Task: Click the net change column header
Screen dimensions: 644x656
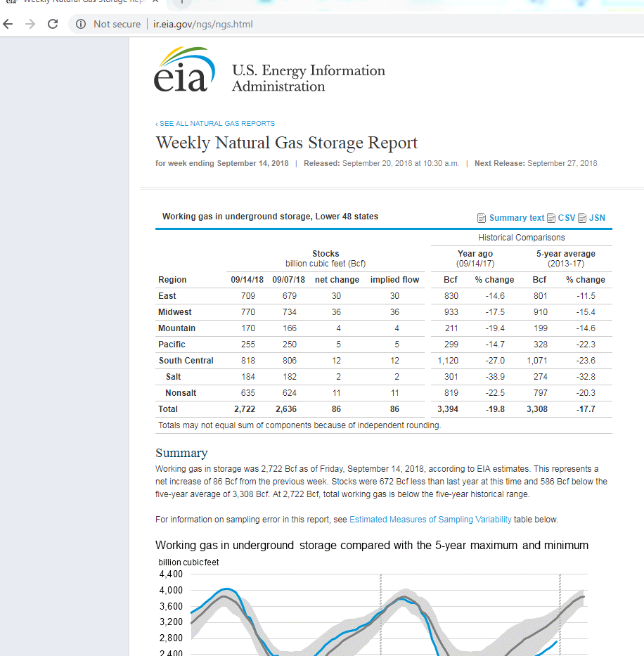Action: (337, 280)
